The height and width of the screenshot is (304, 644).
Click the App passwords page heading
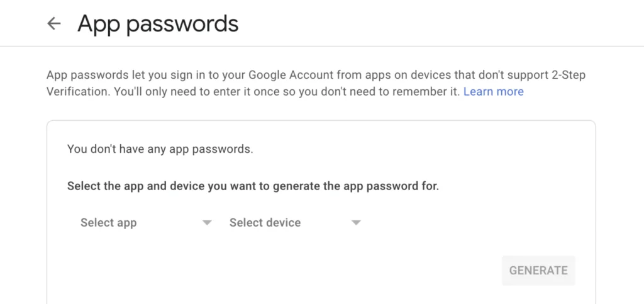point(158,24)
